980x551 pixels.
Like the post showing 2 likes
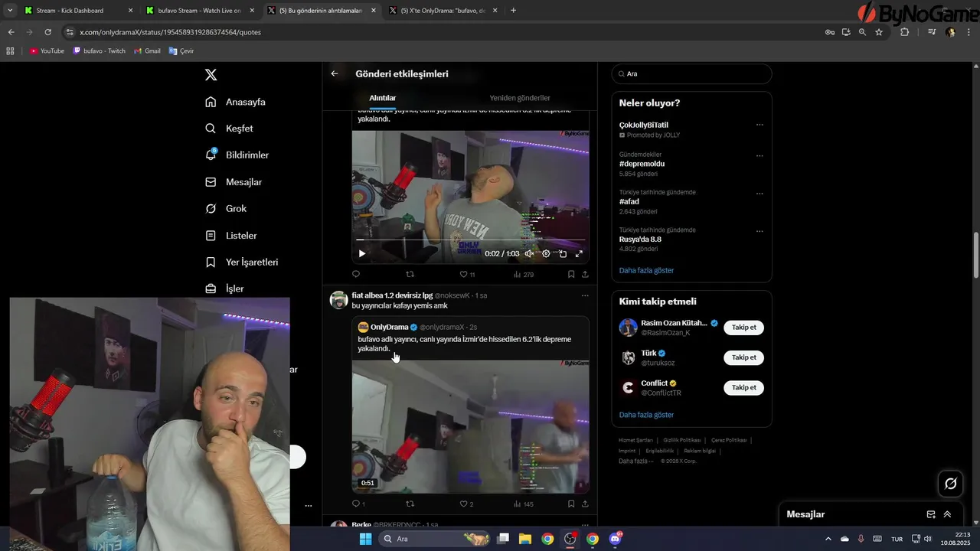(x=466, y=504)
